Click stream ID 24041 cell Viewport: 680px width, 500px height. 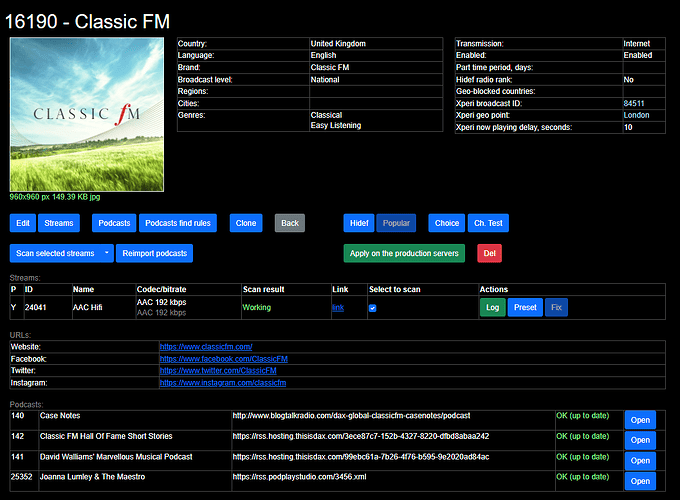point(35,307)
